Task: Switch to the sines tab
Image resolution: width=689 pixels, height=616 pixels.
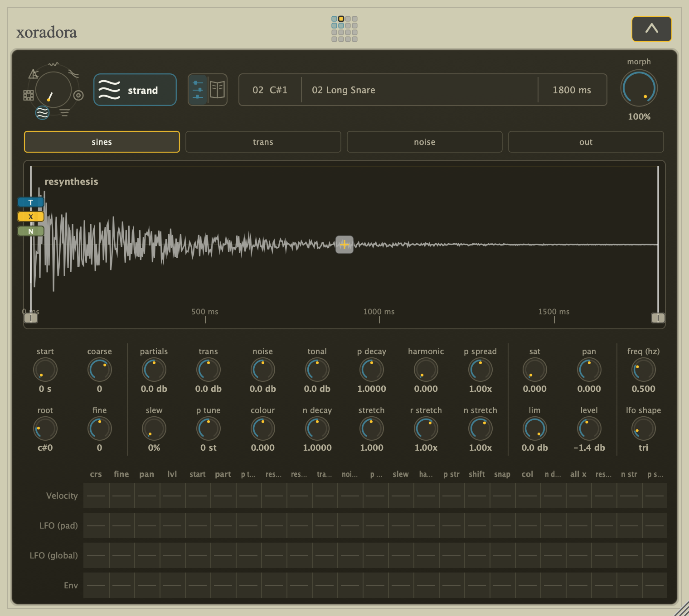Action: point(102,142)
